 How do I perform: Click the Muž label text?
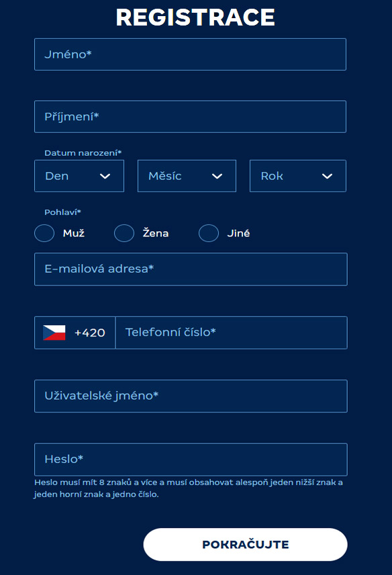(x=74, y=233)
